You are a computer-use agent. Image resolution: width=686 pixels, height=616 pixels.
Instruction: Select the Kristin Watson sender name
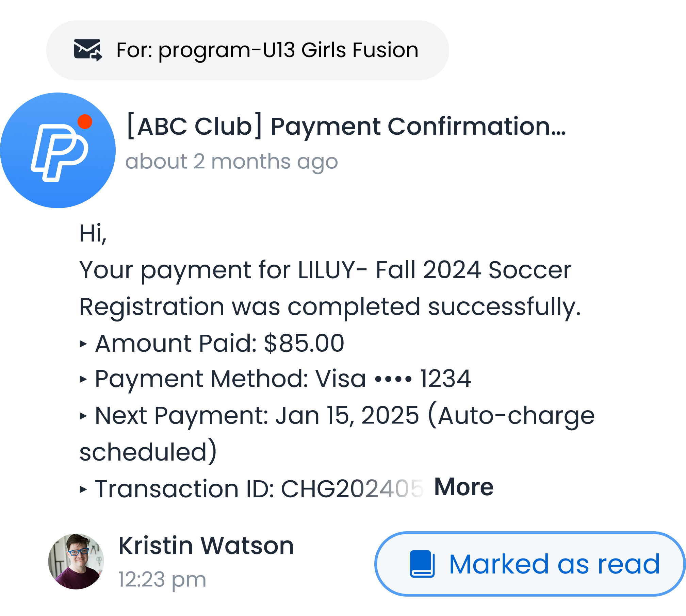pyautogui.click(x=206, y=546)
